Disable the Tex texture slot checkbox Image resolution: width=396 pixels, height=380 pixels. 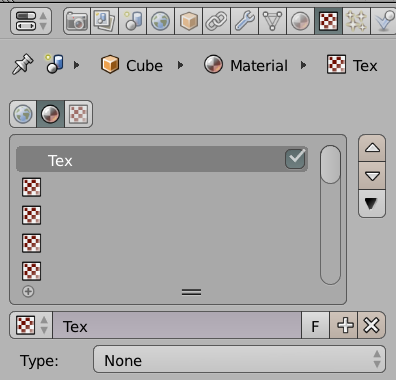point(295,158)
